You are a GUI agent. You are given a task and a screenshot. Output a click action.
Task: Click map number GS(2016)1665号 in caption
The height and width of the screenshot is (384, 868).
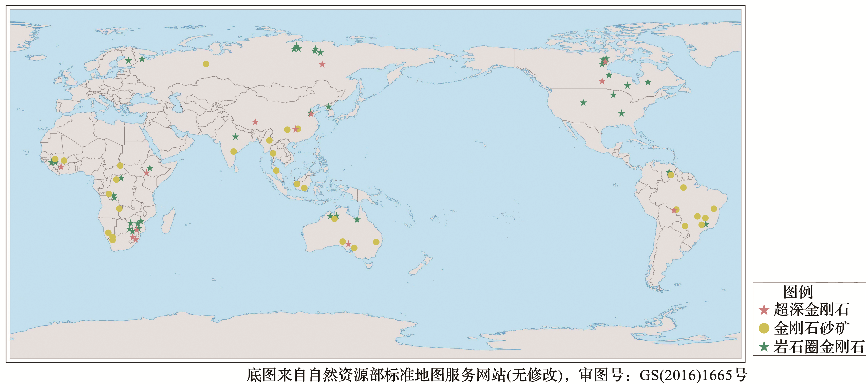click(693, 375)
